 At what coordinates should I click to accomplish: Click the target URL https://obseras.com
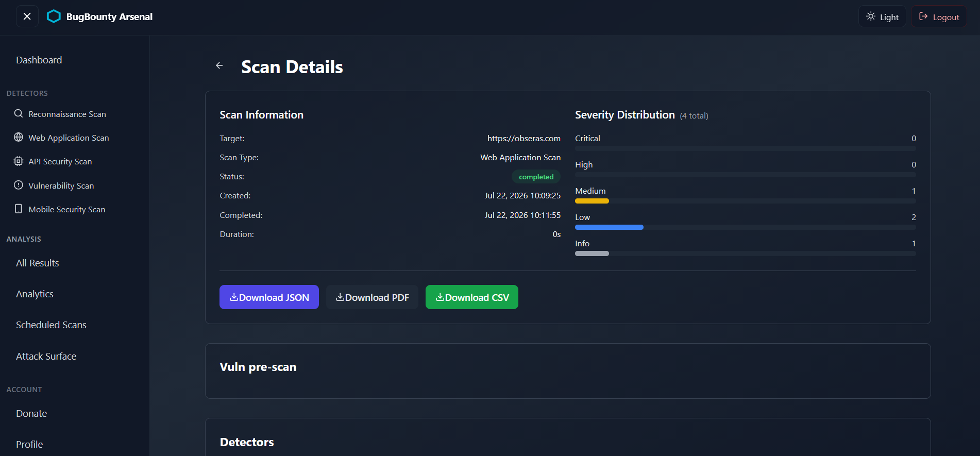point(524,139)
